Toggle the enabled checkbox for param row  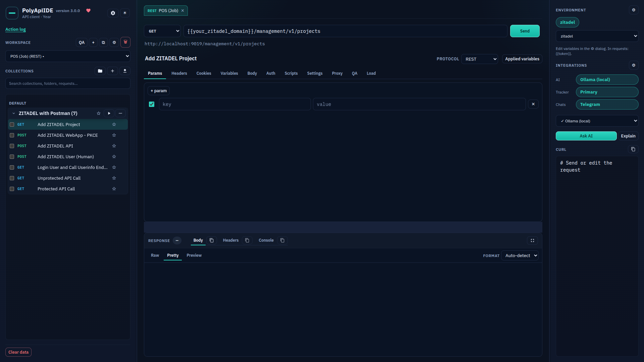[x=152, y=104]
